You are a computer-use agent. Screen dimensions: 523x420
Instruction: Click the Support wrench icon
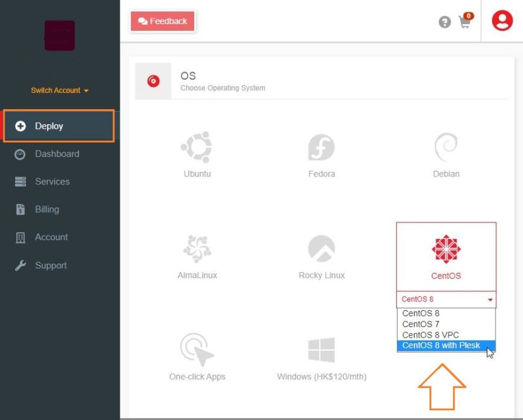coord(20,266)
